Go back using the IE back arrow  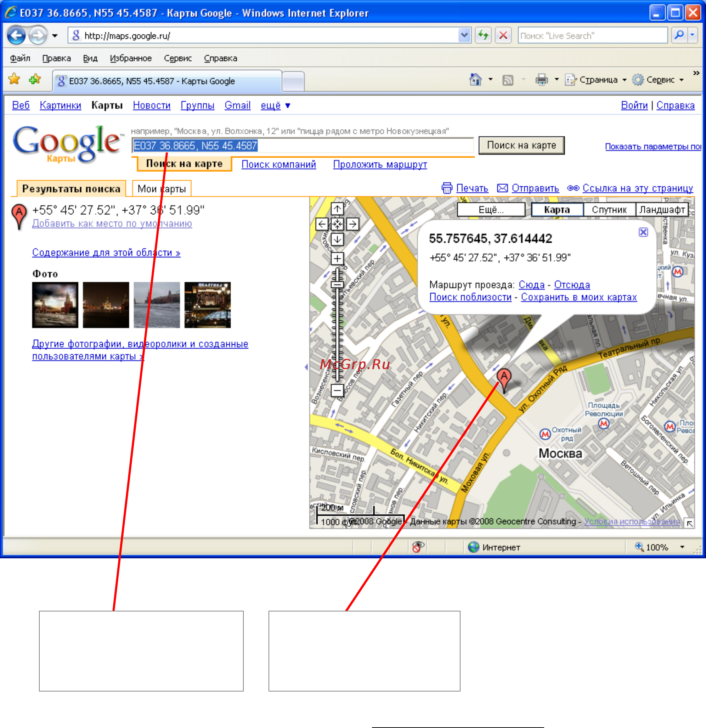[16, 36]
